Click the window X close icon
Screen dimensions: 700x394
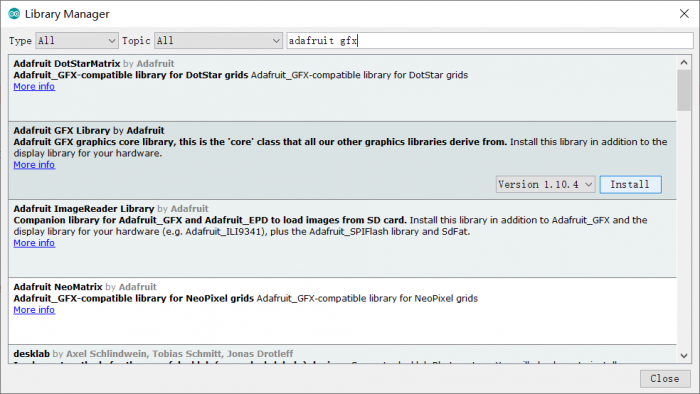(684, 14)
